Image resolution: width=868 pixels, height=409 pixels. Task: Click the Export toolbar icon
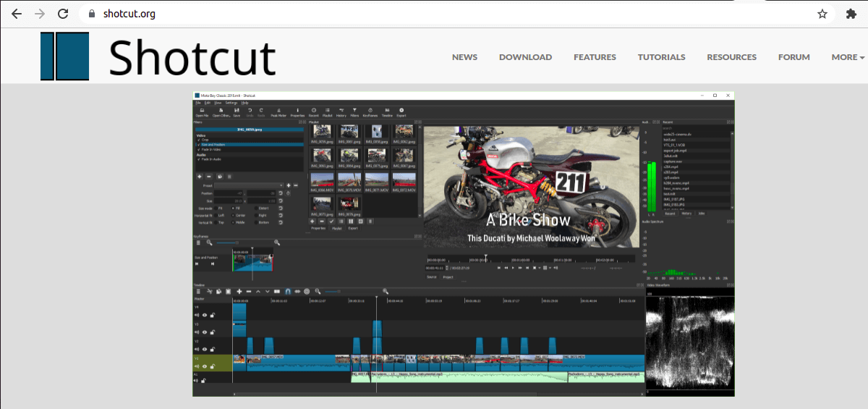(x=401, y=112)
